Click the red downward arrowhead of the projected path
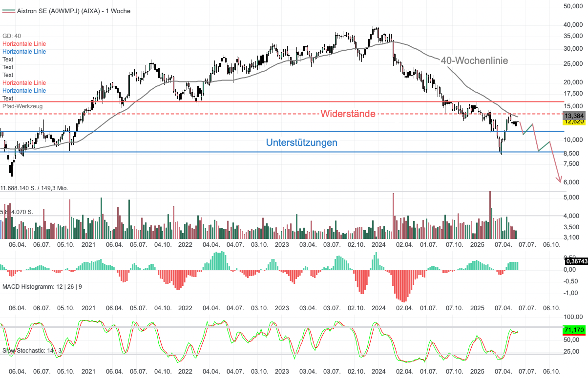Image resolution: width=588 pixels, height=378 pixels. [x=560, y=180]
